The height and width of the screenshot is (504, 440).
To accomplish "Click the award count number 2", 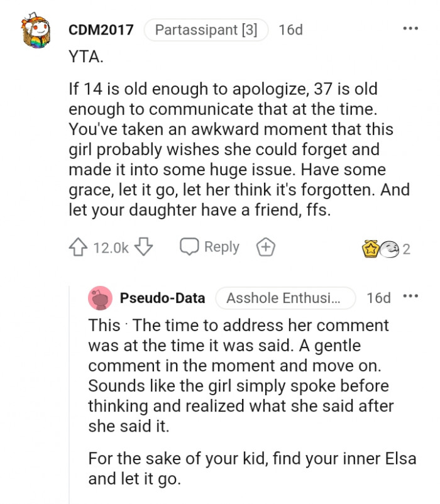I will coord(406,249).
